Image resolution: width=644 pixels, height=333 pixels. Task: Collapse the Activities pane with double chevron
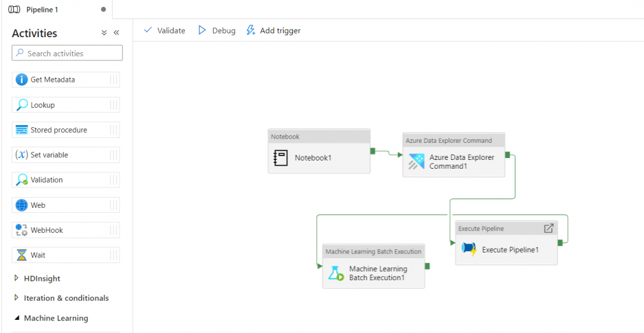point(116,33)
